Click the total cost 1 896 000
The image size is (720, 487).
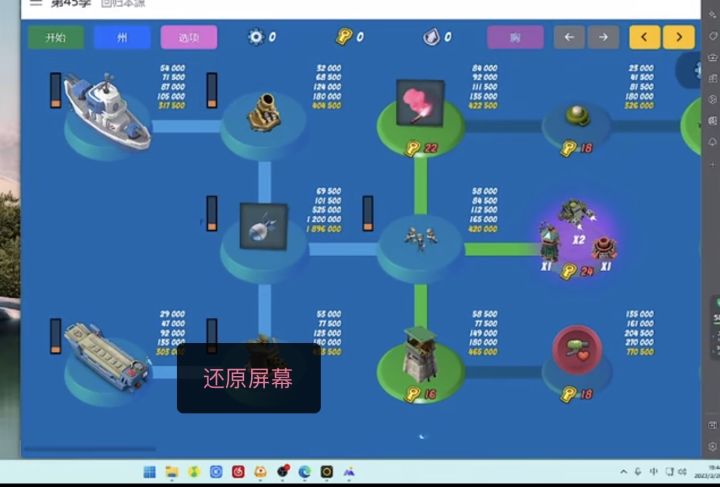click(324, 229)
